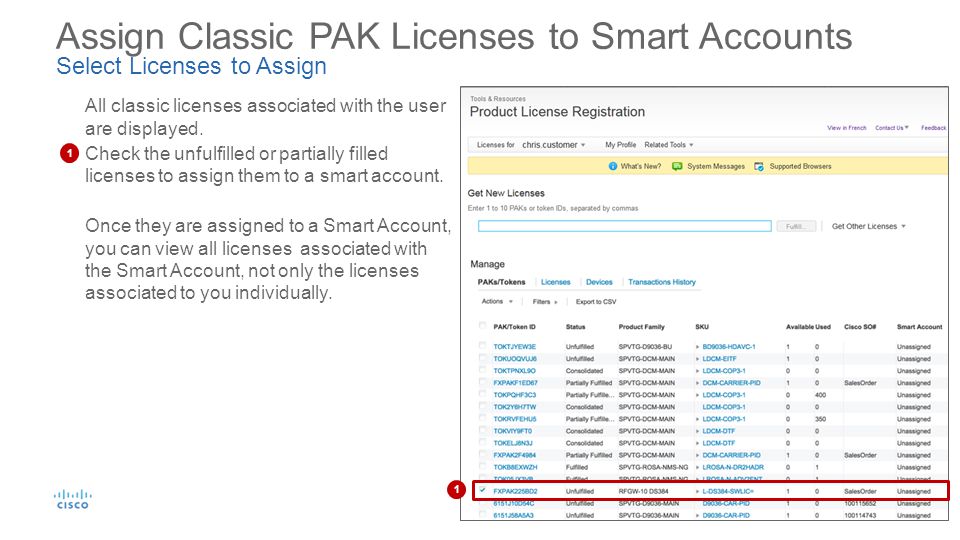This screenshot has width=960, height=540.
Task: Open SKU link LDCM-EITF
Action: pos(719,359)
